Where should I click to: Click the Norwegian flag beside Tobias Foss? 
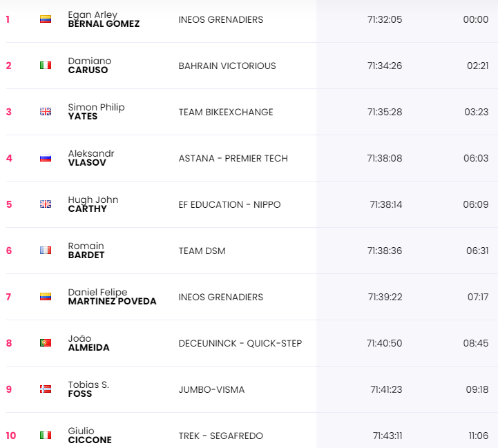46,389
